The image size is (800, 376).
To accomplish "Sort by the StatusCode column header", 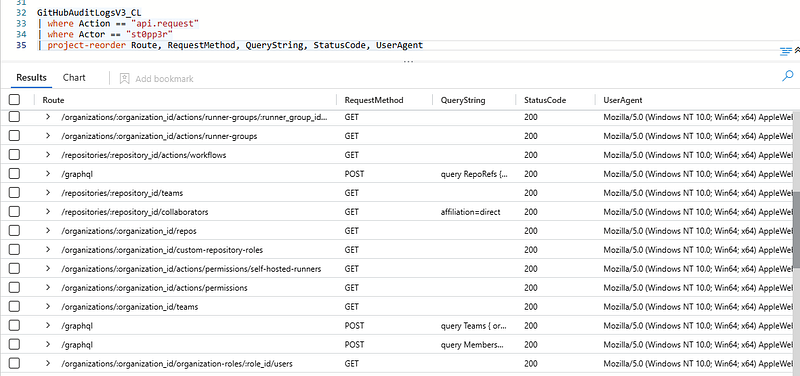I will coord(545,101).
